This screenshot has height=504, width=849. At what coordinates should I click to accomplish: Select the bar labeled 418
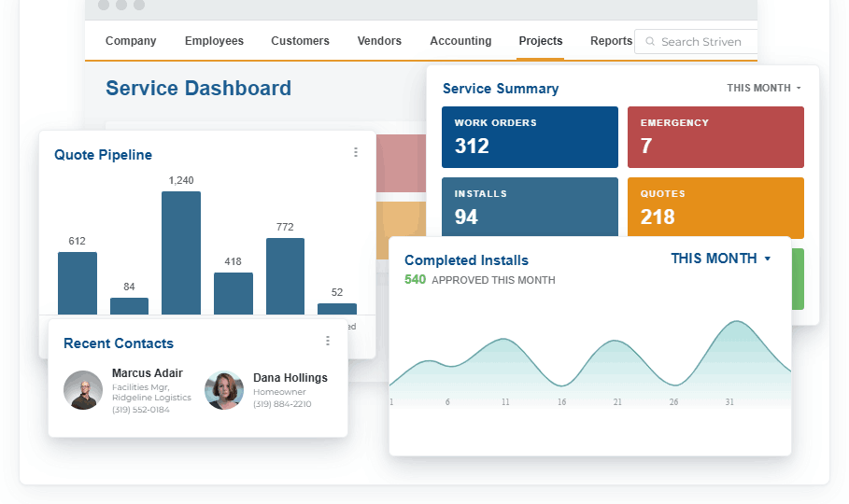[233, 293]
